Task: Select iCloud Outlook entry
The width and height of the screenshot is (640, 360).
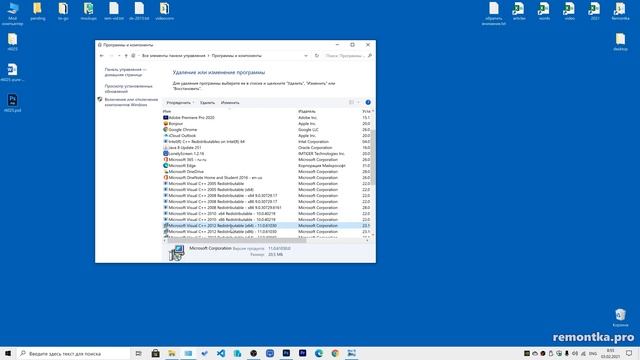Action: tap(267, 136)
